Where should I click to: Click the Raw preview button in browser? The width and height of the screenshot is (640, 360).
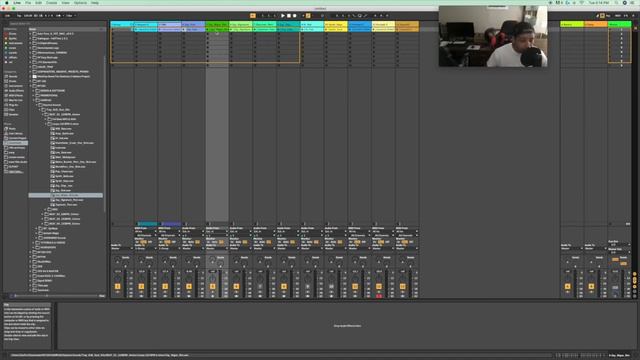pos(102,296)
